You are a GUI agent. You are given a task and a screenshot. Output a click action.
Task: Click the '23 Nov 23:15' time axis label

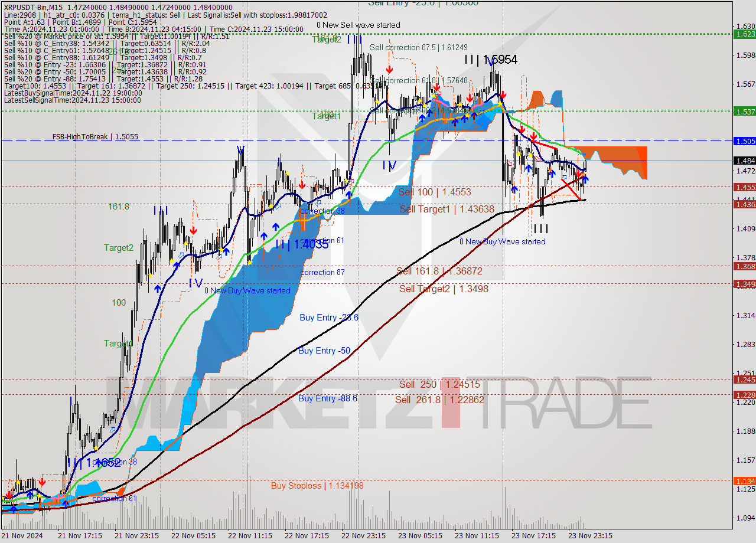590,536
